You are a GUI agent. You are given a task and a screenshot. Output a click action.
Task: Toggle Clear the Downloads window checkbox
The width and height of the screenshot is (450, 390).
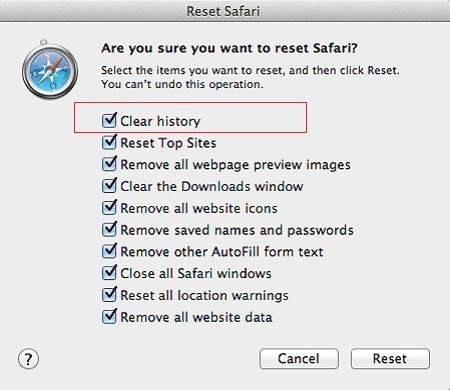tap(109, 186)
